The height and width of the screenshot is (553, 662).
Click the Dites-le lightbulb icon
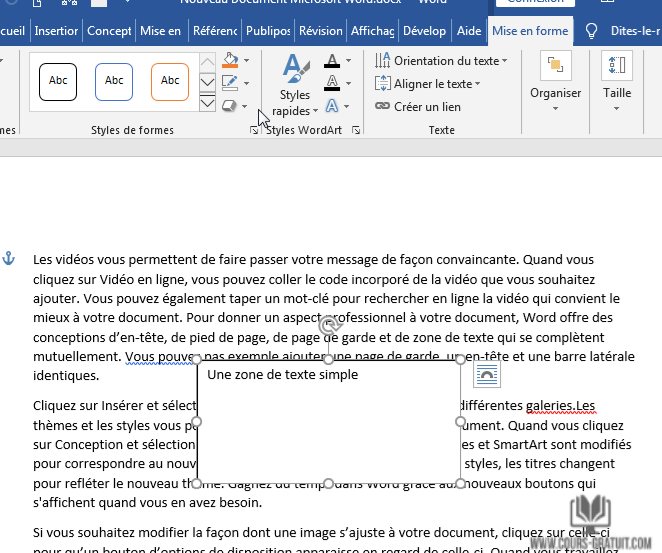pyautogui.click(x=591, y=31)
